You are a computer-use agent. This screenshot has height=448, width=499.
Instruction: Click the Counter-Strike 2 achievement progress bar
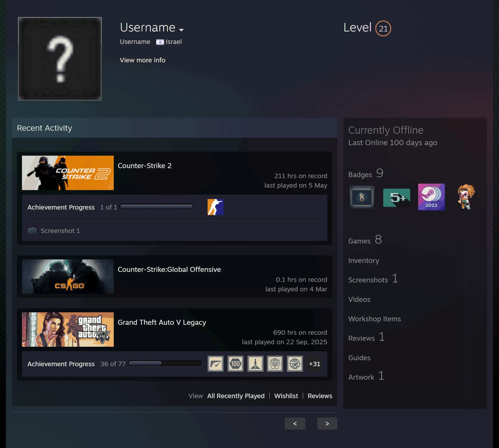coord(156,207)
